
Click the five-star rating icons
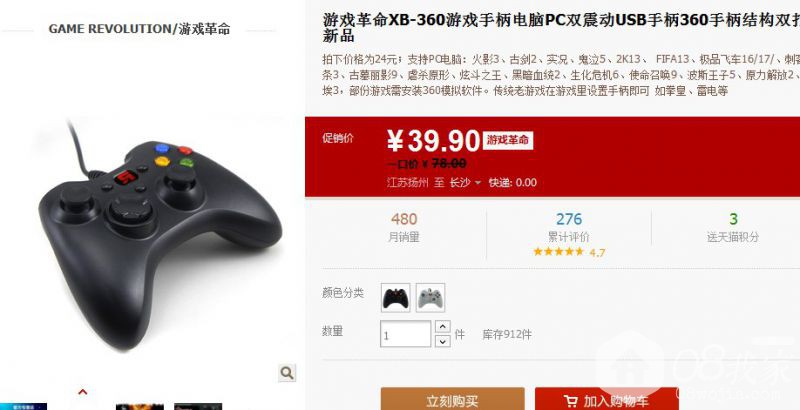click(558, 252)
